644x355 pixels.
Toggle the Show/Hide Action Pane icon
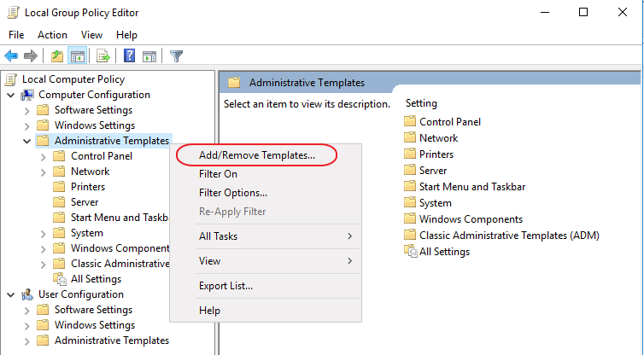[x=149, y=56]
